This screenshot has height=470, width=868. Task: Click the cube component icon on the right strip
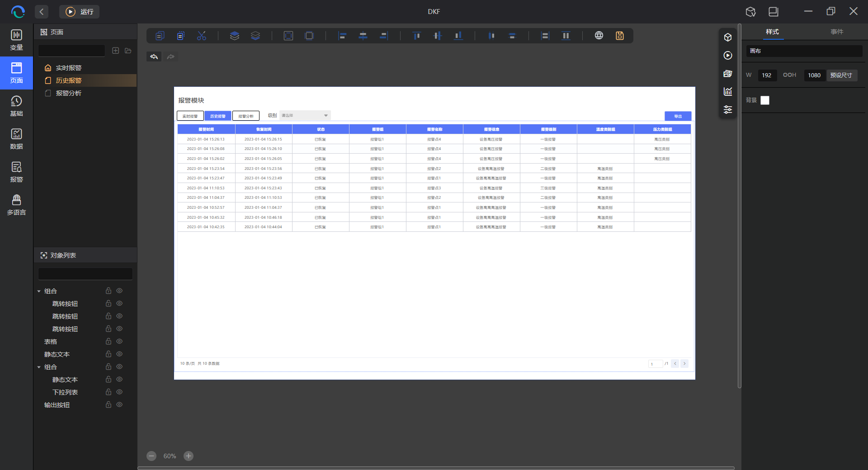[728, 37]
